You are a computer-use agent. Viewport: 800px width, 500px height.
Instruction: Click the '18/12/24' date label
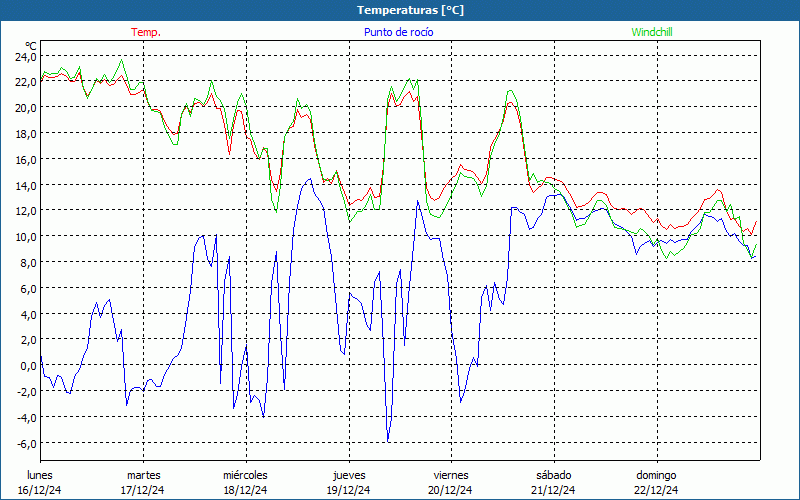(245, 490)
